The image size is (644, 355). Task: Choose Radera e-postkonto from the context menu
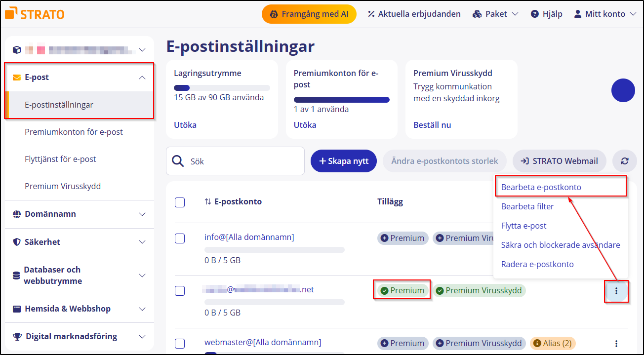click(537, 264)
